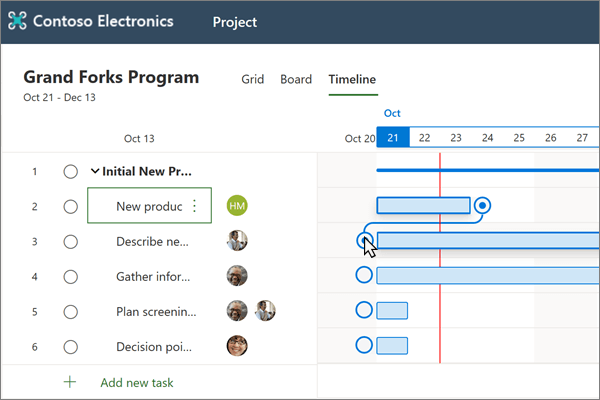
Task: Select the Plan screening task bar on timeline
Action: pyautogui.click(x=392, y=311)
